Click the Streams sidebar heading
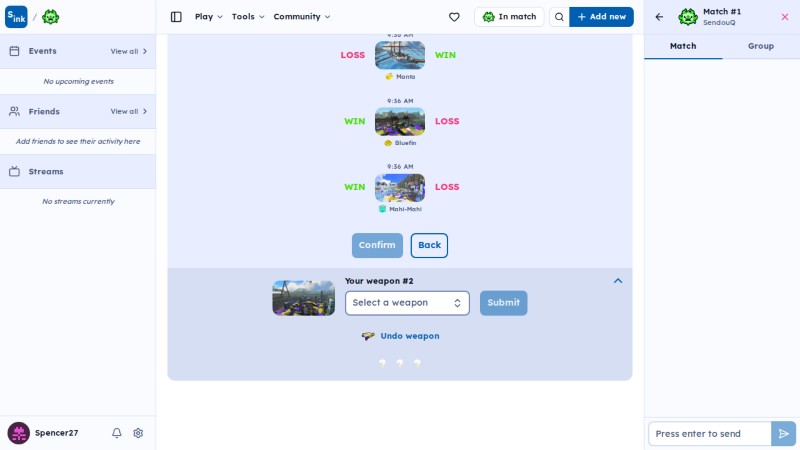This screenshot has width=800, height=450. coord(46,171)
